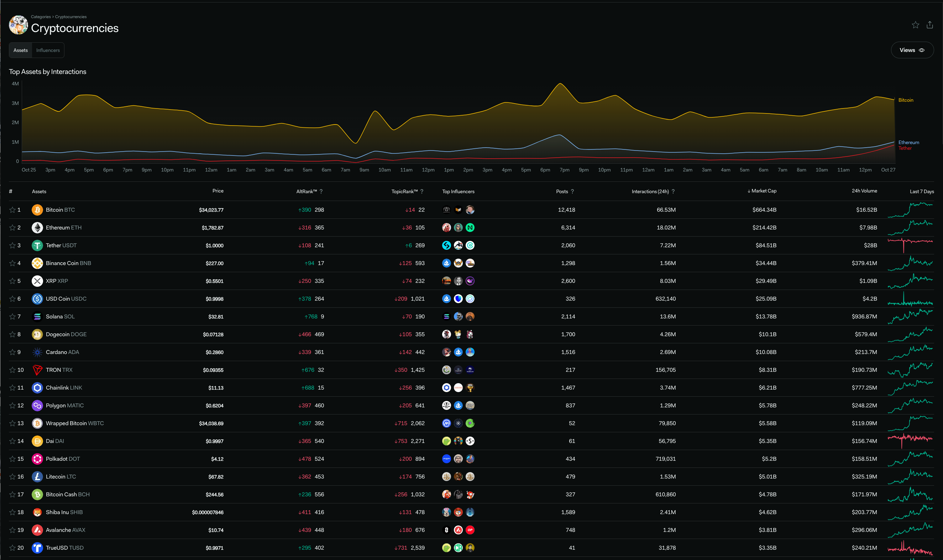Click the Solana coin logo icon
Screen dimensions: 943x560
pyautogui.click(x=37, y=317)
